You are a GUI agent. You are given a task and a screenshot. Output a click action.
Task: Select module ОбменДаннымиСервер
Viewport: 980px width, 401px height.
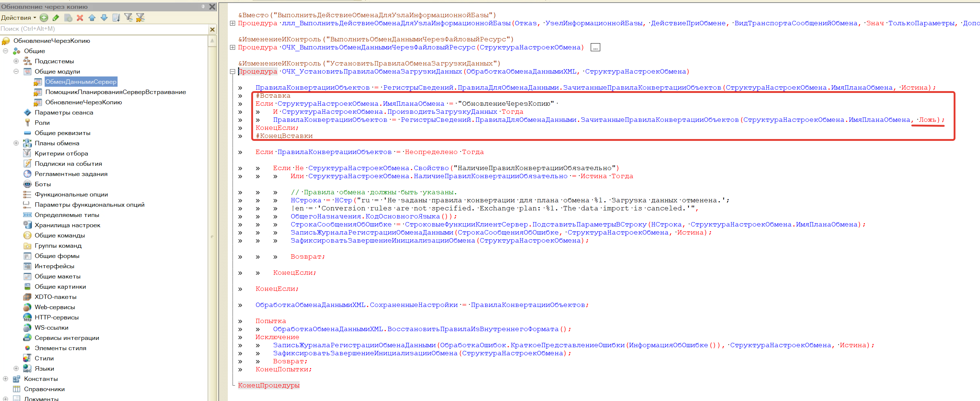[81, 82]
